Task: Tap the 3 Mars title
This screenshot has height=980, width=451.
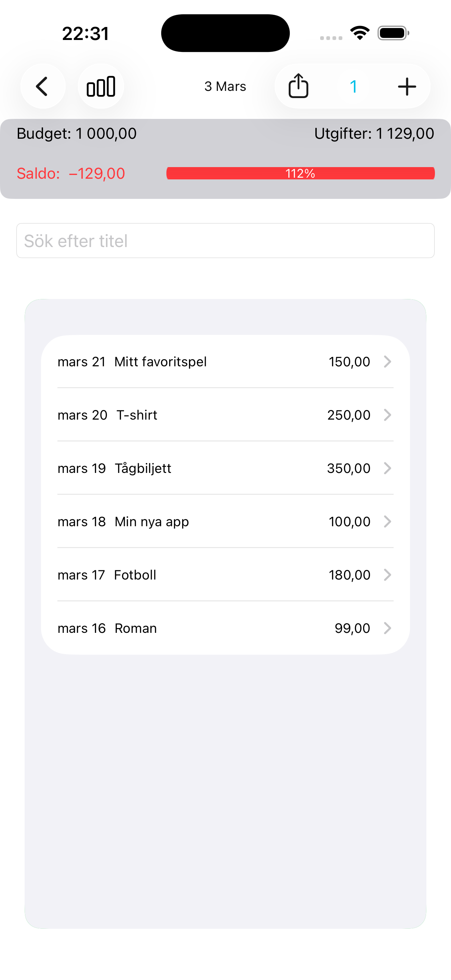Action: click(225, 86)
